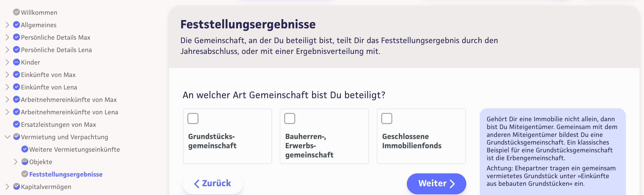Expand the Einkünfte von Max section

(x=7, y=74)
